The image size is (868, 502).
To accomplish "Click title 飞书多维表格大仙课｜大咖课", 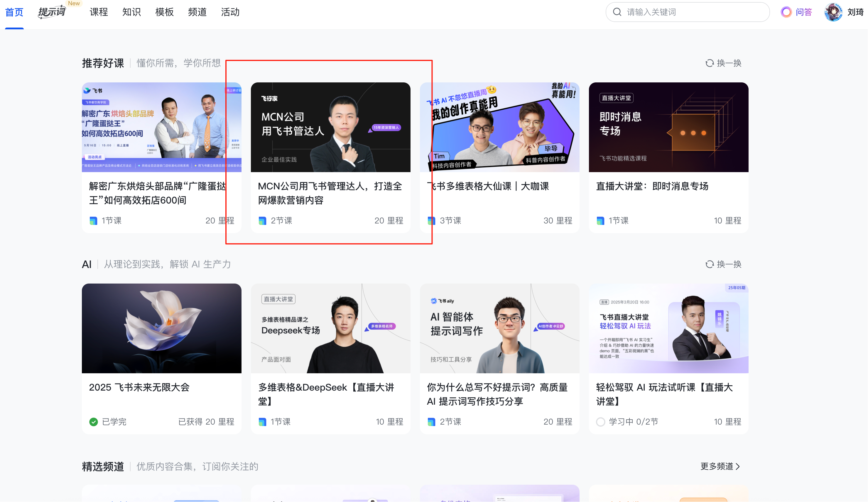I will coord(488,186).
